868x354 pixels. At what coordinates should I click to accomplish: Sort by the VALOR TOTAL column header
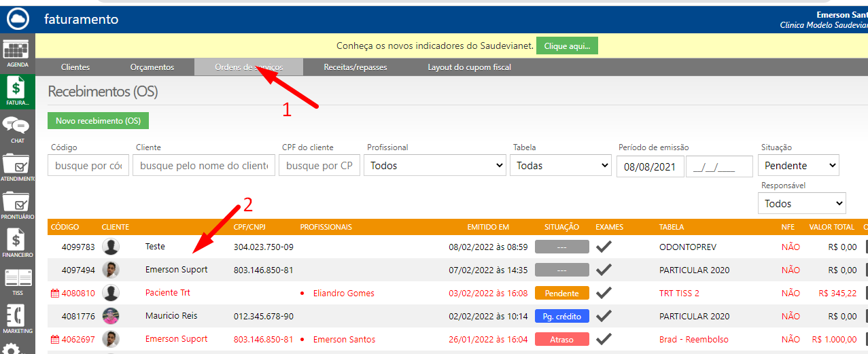pyautogui.click(x=831, y=227)
